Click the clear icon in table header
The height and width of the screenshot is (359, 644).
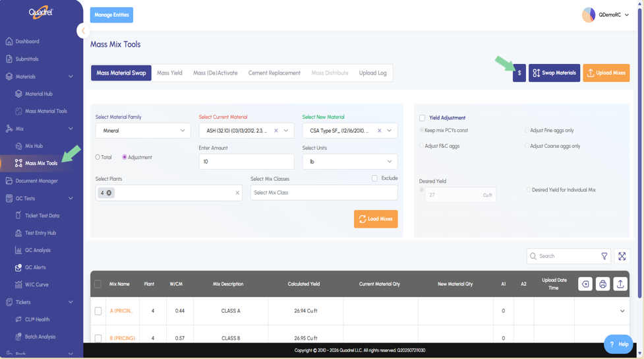tap(585, 284)
